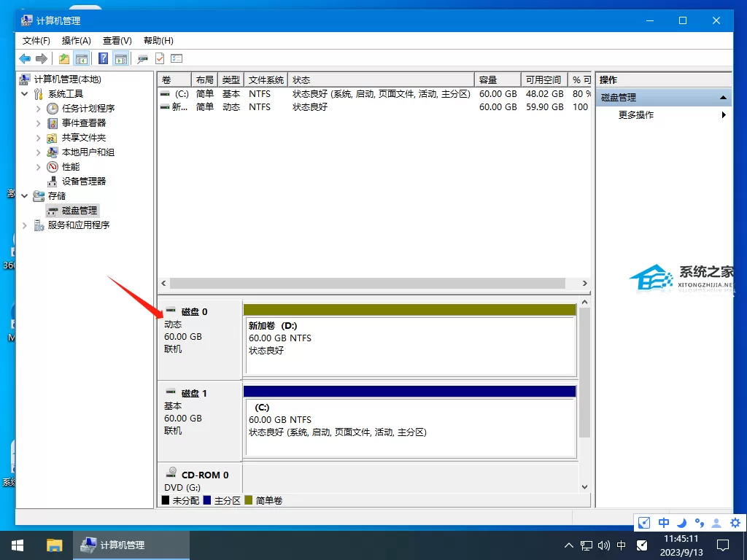Click the key-shaped connect toolbar icon

coord(142,59)
